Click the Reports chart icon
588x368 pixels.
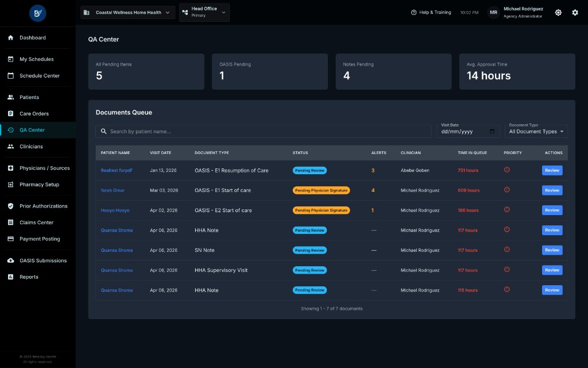click(x=10, y=277)
